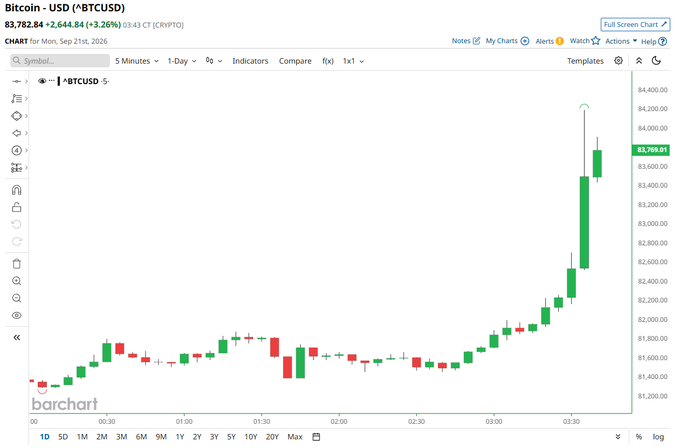Click the green high-of-day marker arc
Image resolution: width=680 pixels, height=448 pixels.
pyautogui.click(x=584, y=106)
